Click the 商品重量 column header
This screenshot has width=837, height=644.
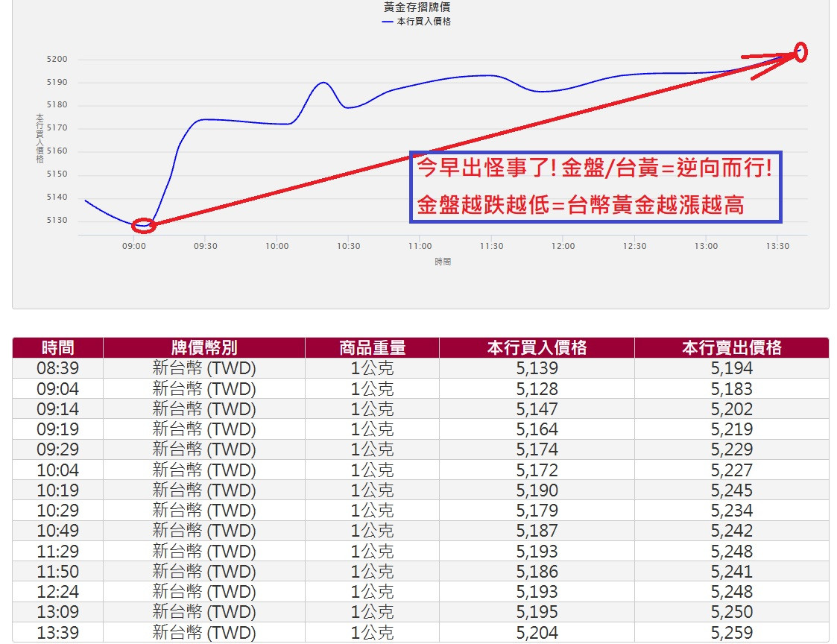tap(372, 347)
